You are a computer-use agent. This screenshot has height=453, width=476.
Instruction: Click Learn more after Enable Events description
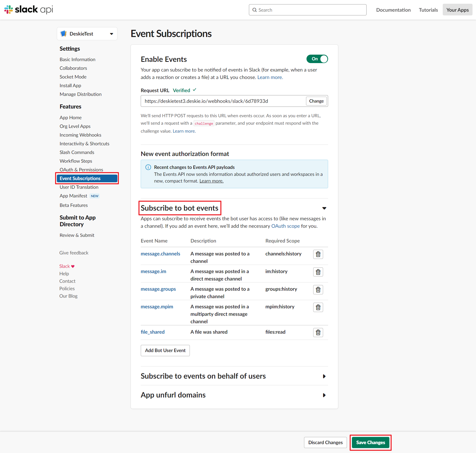coord(270,77)
